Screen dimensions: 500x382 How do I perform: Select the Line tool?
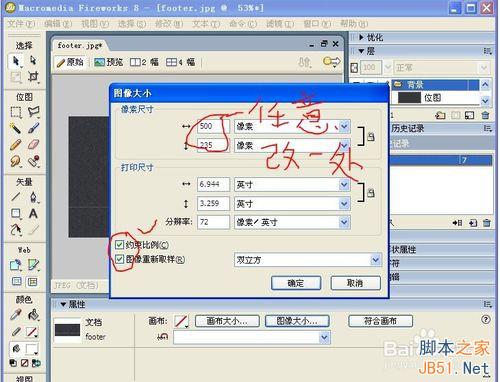pos(15,197)
